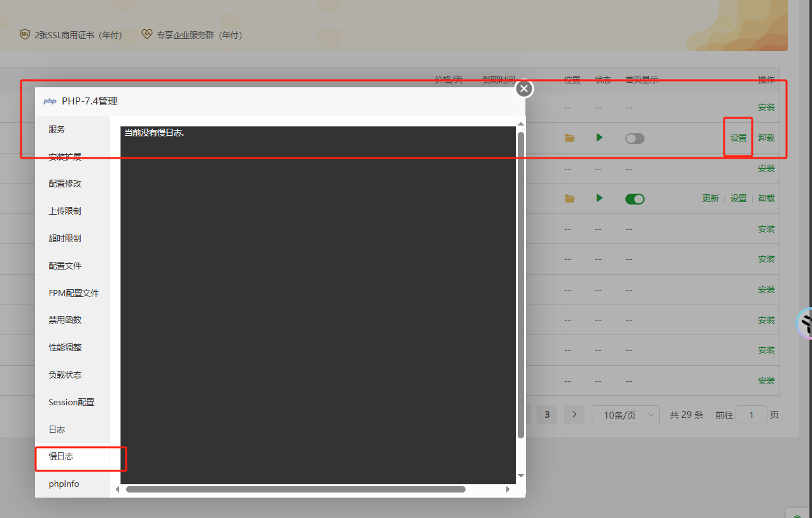Click play status icon in row with disabled toggle
The width and height of the screenshot is (812, 518).
[x=599, y=138]
